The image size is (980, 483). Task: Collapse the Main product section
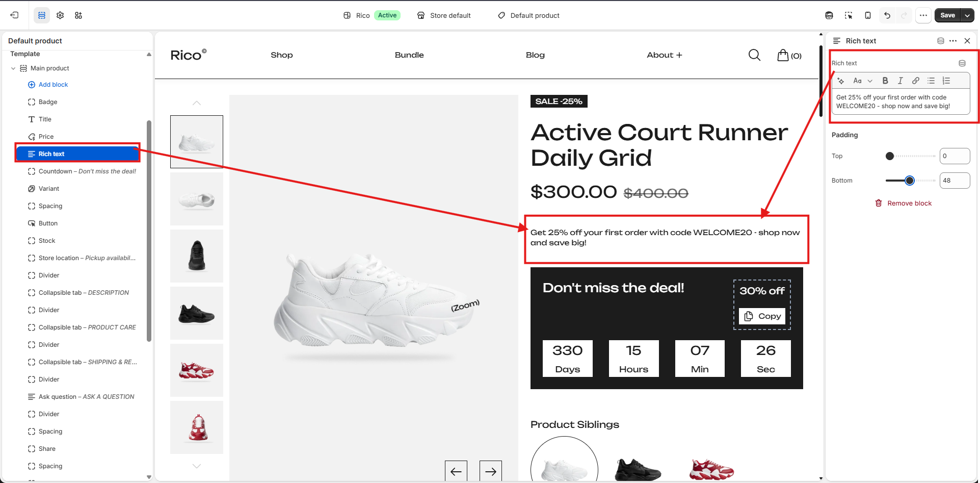pyautogui.click(x=13, y=68)
